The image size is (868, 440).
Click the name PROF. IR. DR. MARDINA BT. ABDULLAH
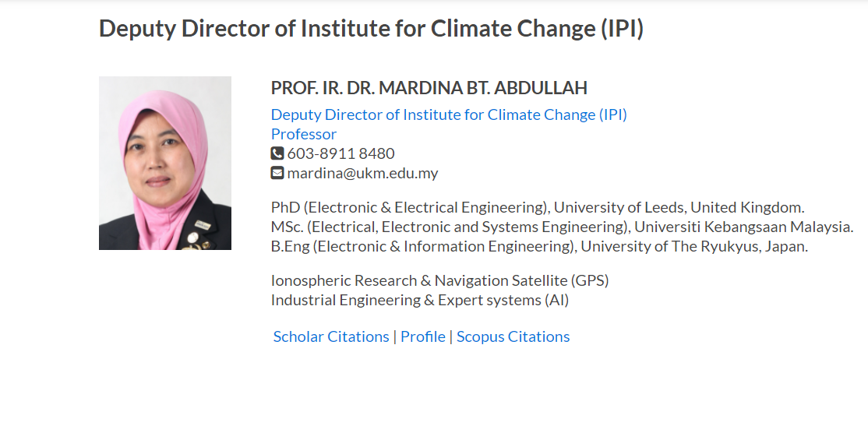tap(429, 88)
